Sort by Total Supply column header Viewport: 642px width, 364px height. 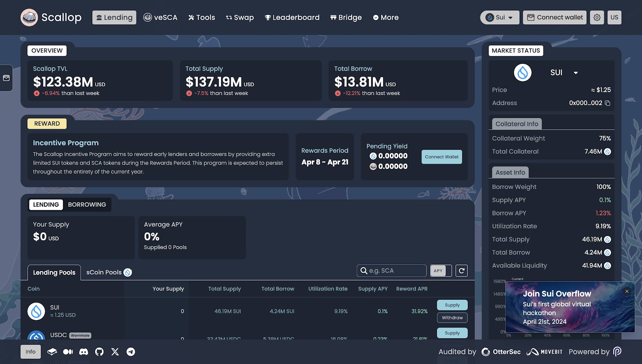224,289
